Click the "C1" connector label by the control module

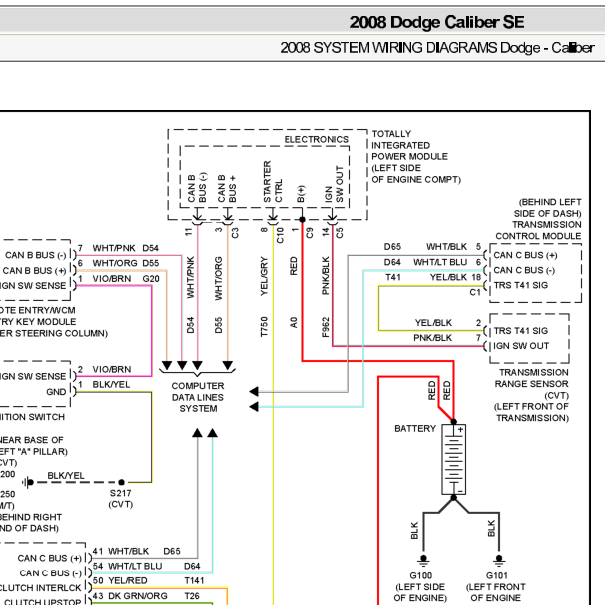coord(475,292)
